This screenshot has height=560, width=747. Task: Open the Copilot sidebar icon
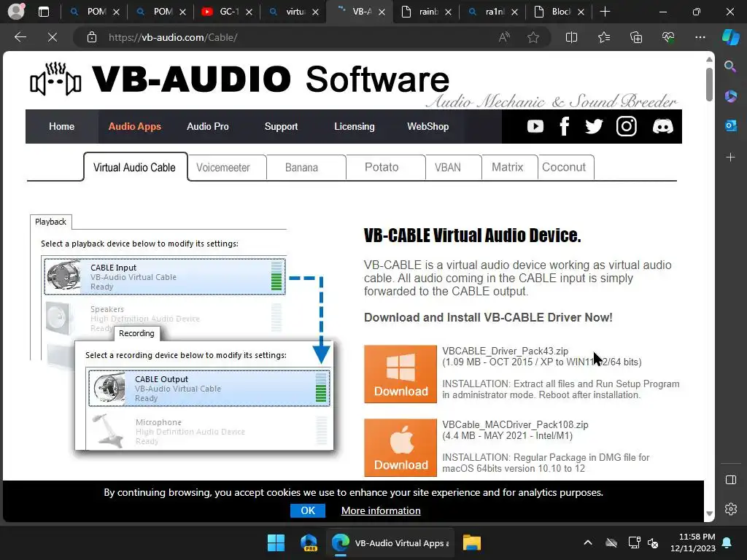tap(730, 37)
